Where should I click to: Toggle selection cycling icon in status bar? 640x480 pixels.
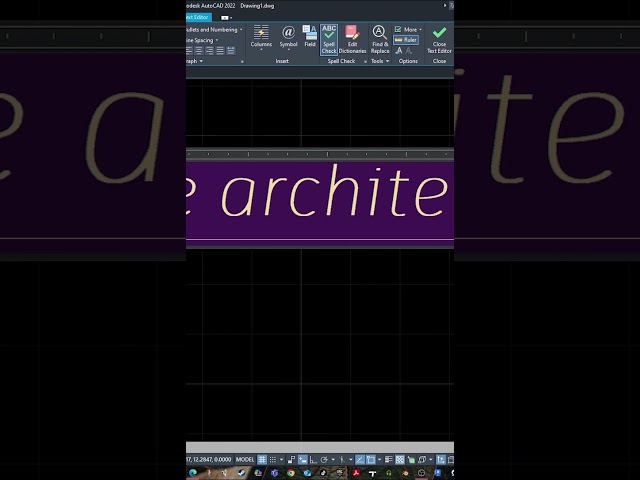tap(411, 460)
